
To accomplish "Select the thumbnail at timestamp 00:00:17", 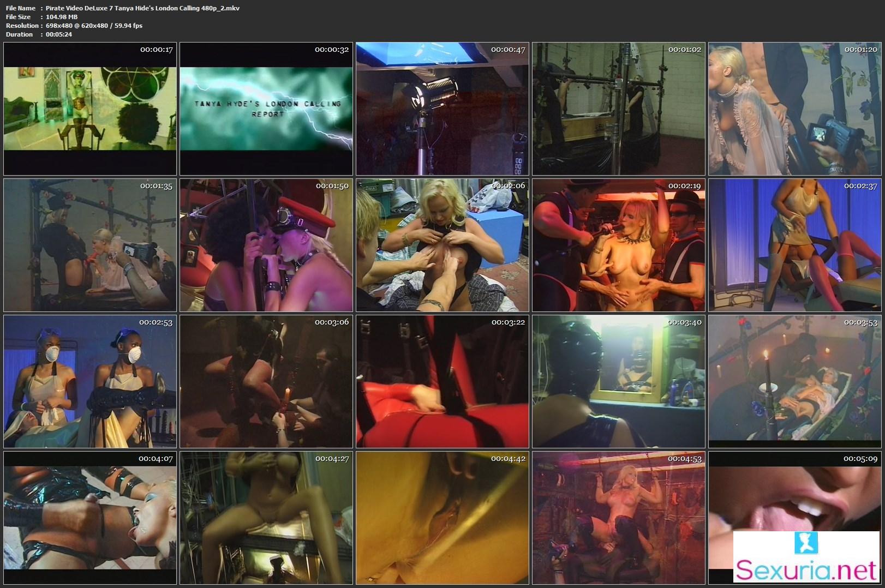I will tap(90, 109).
